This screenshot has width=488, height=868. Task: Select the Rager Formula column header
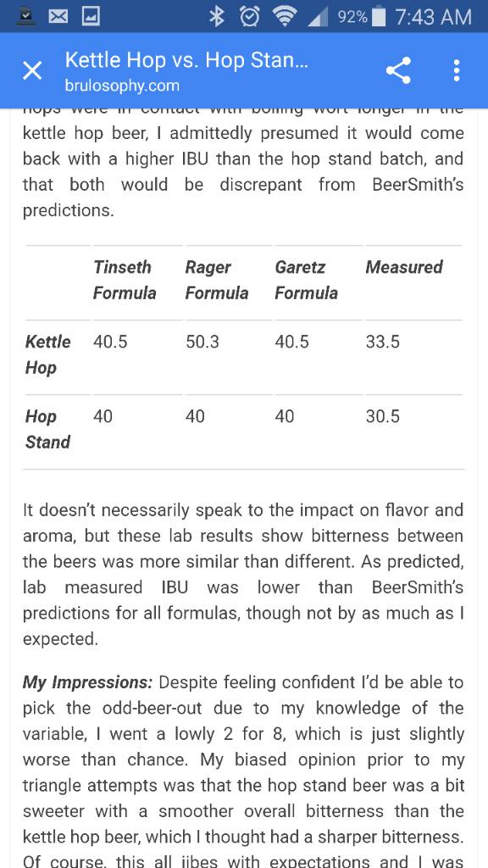[x=216, y=280]
